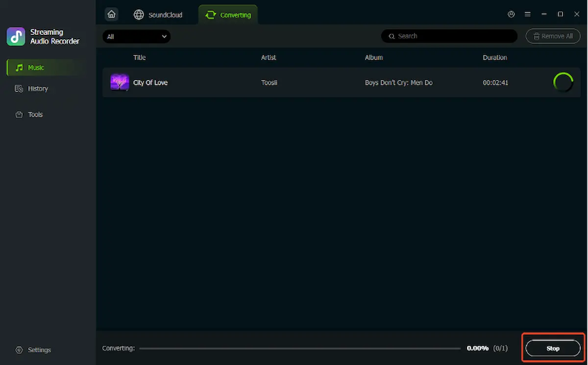
Task: Stop the conversion with Stop button
Action: [553, 348]
